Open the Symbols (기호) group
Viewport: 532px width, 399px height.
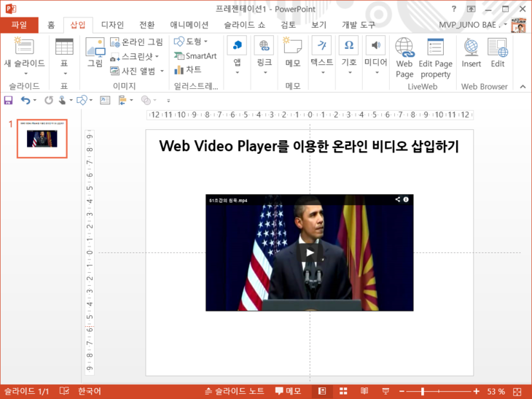click(x=349, y=45)
